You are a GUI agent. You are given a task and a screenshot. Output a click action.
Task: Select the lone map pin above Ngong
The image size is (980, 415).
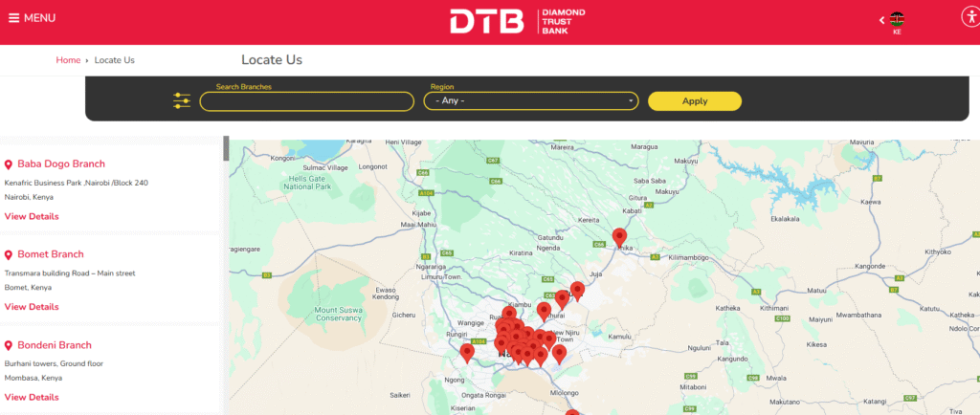pos(467,354)
